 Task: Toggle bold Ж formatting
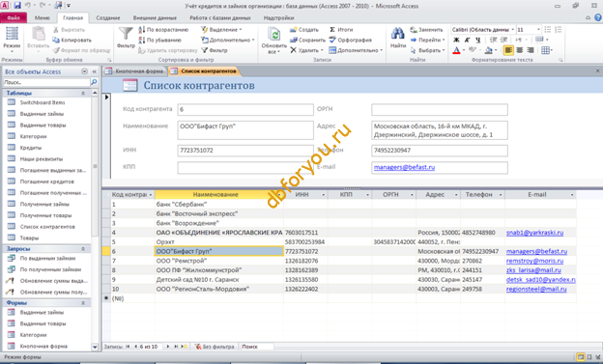[456, 40]
